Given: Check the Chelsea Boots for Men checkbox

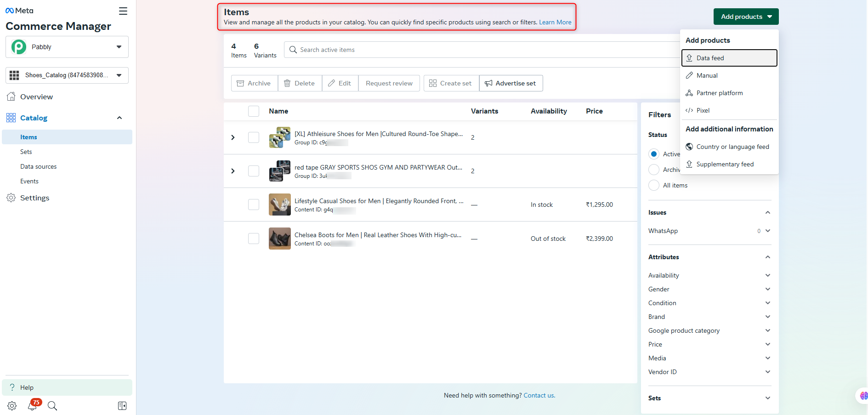Looking at the screenshot, I should coord(254,239).
